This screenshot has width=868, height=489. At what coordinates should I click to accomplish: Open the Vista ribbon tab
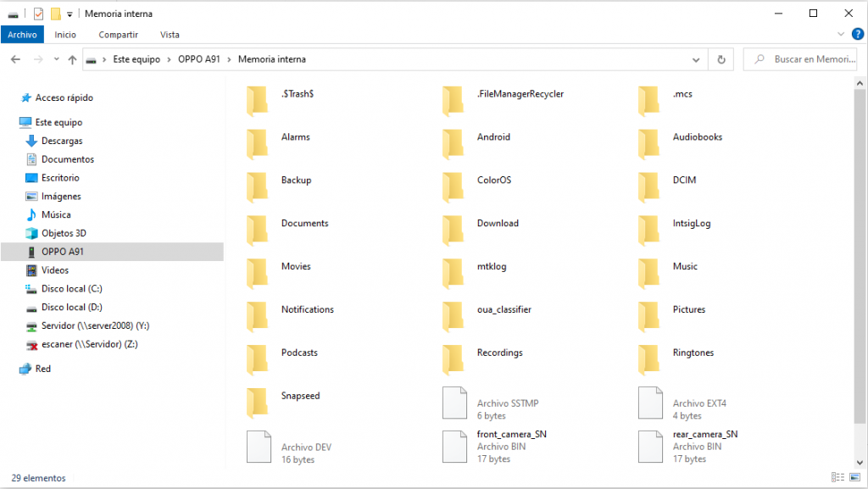click(170, 35)
